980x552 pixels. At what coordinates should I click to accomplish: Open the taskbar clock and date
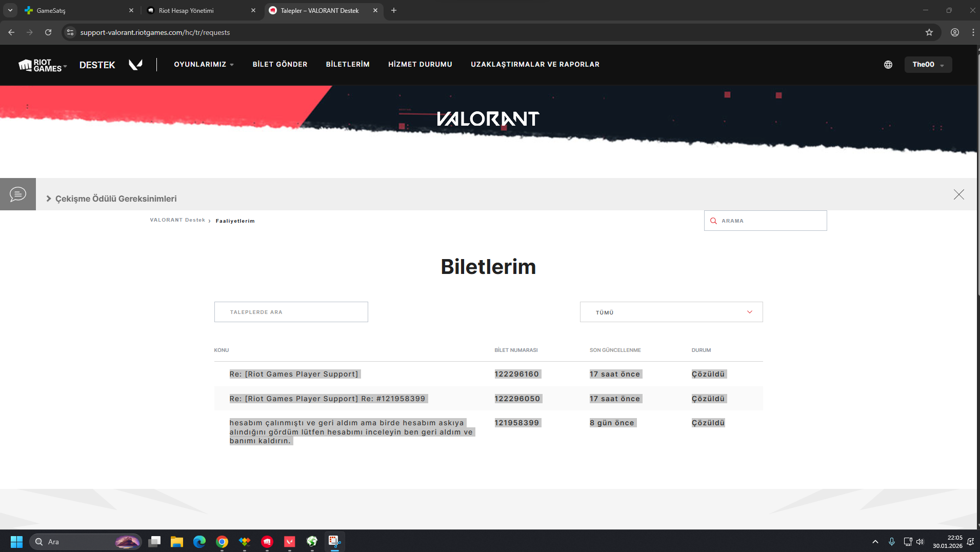pyautogui.click(x=947, y=542)
